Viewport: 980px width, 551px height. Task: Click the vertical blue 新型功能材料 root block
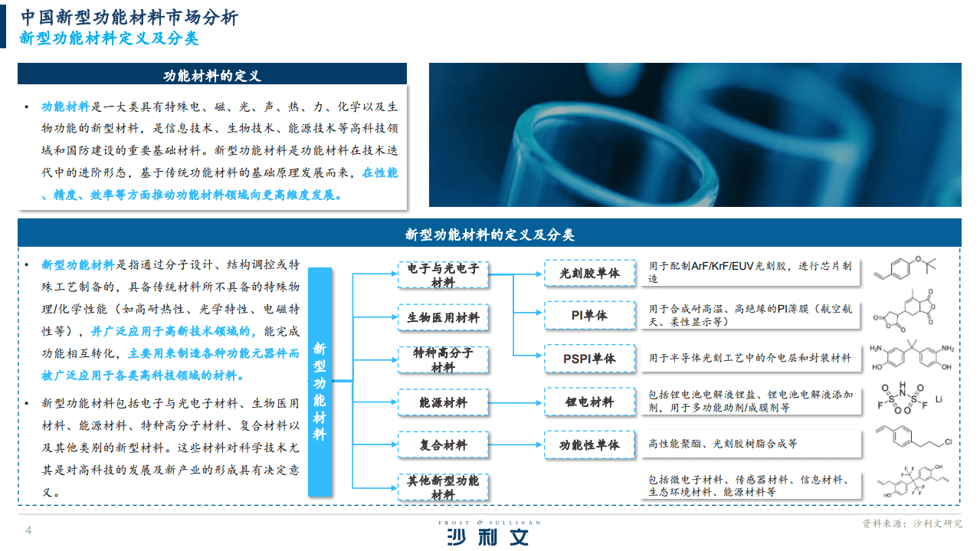click(320, 381)
